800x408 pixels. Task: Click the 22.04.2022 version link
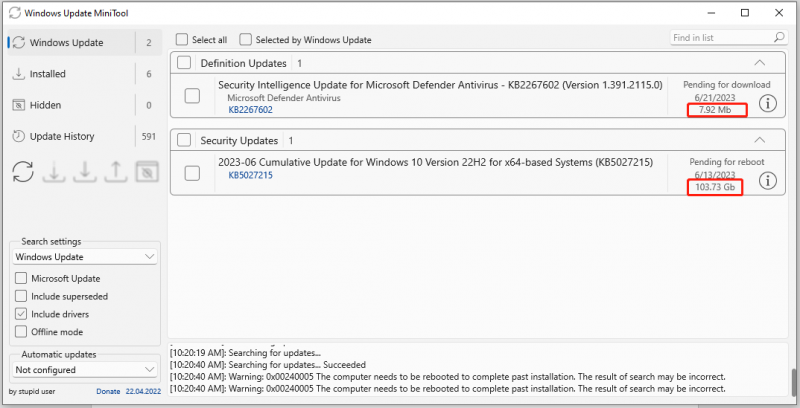pyautogui.click(x=143, y=392)
